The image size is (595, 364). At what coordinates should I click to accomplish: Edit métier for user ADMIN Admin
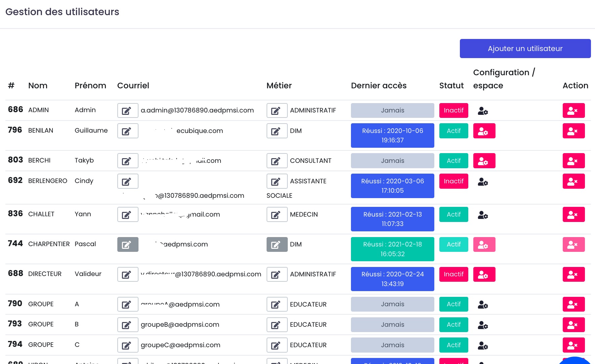(x=277, y=110)
